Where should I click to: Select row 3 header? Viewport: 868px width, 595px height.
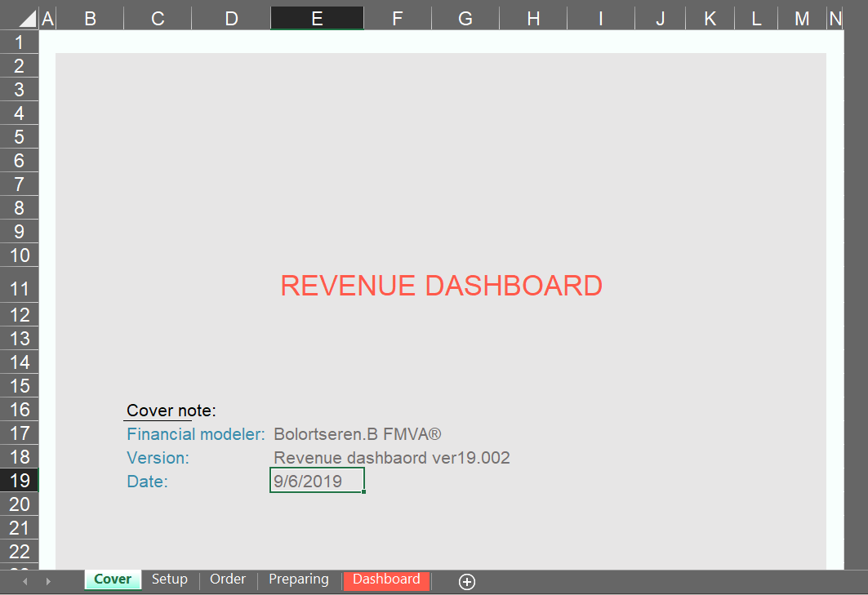coord(20,90)
